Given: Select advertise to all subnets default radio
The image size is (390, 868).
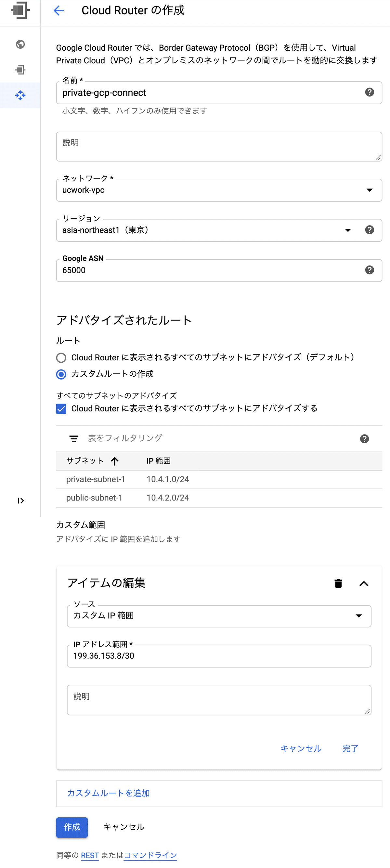Looking at the screenshot, I should coord(61,358).
